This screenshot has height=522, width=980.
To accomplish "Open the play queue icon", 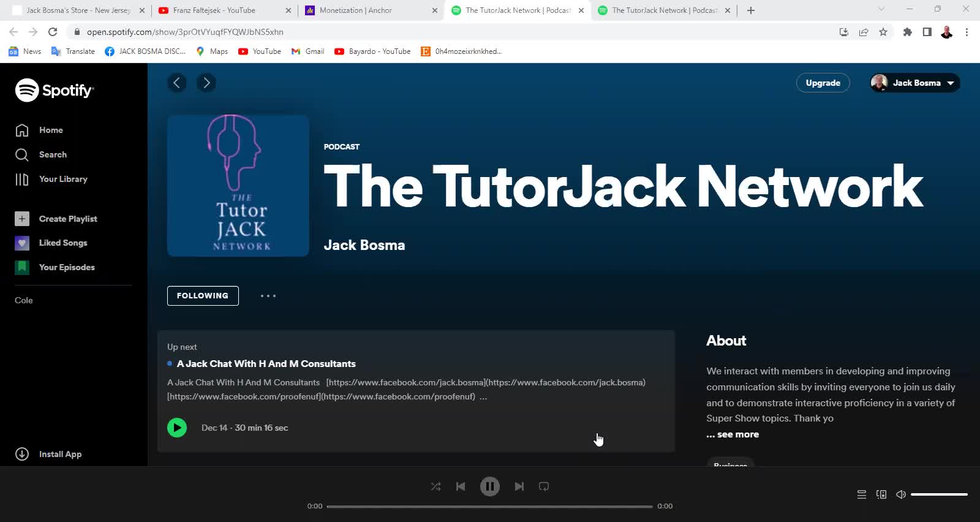I will (862, 494).
